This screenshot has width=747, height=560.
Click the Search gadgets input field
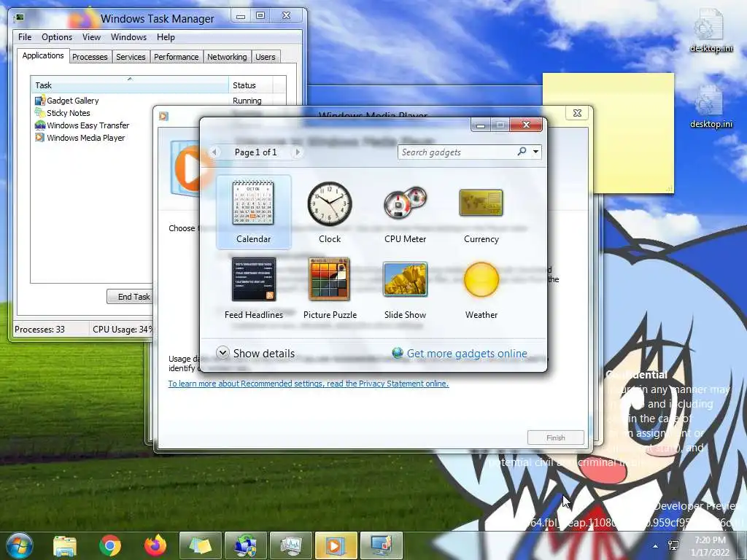coord(457,152)
